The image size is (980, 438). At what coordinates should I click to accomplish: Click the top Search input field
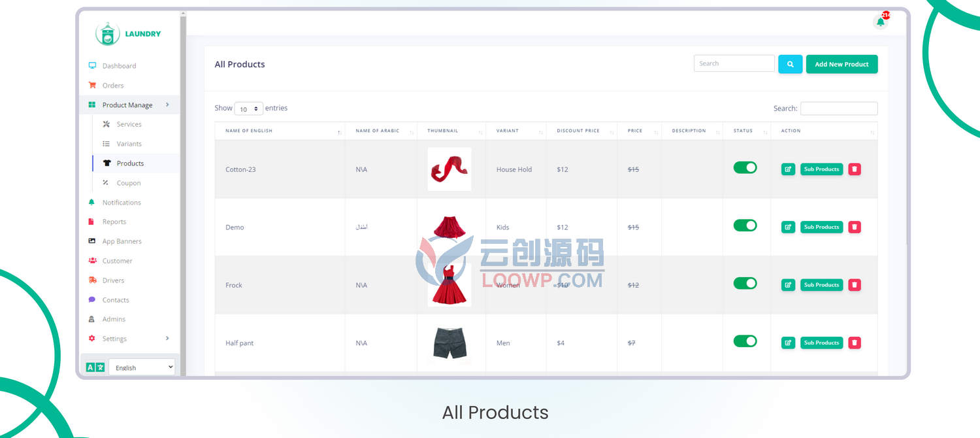pyautogui.click(x=734, y=63)
